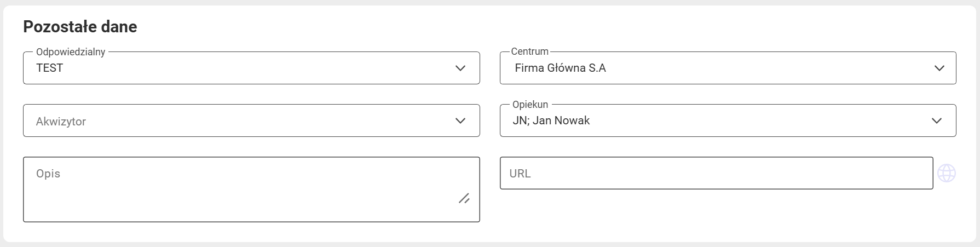Click the Centrum field label
This screenshot has width=980, height=247.
(529, 51)
